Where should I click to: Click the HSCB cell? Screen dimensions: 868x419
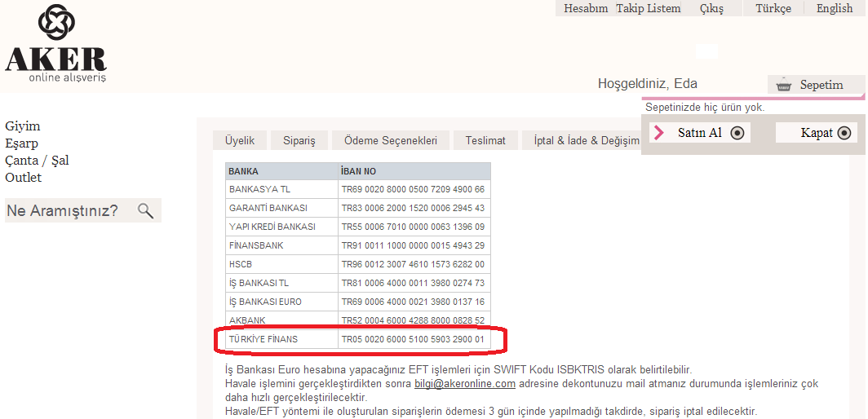[x=281, y=265]
